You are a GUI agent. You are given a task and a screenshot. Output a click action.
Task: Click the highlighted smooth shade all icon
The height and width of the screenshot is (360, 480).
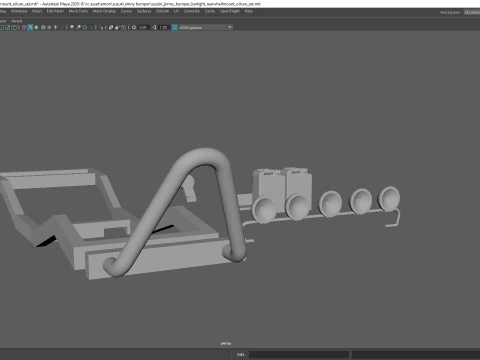click(30, 27)
